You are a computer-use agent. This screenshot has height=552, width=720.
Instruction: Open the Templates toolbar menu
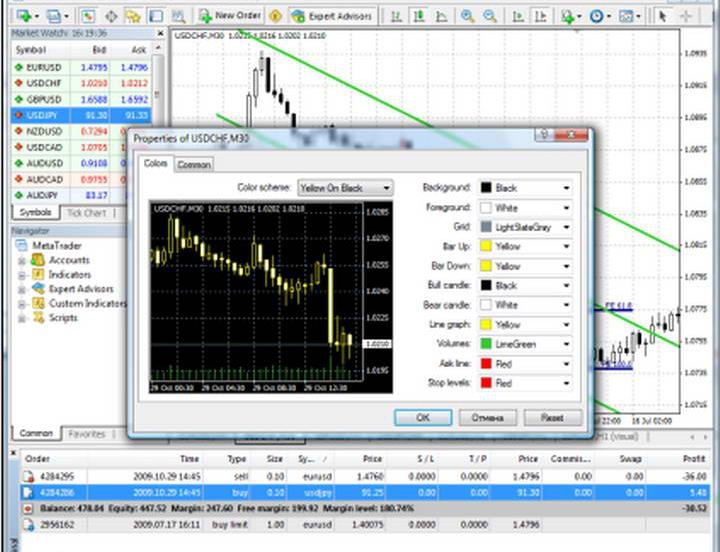(629, 17)
